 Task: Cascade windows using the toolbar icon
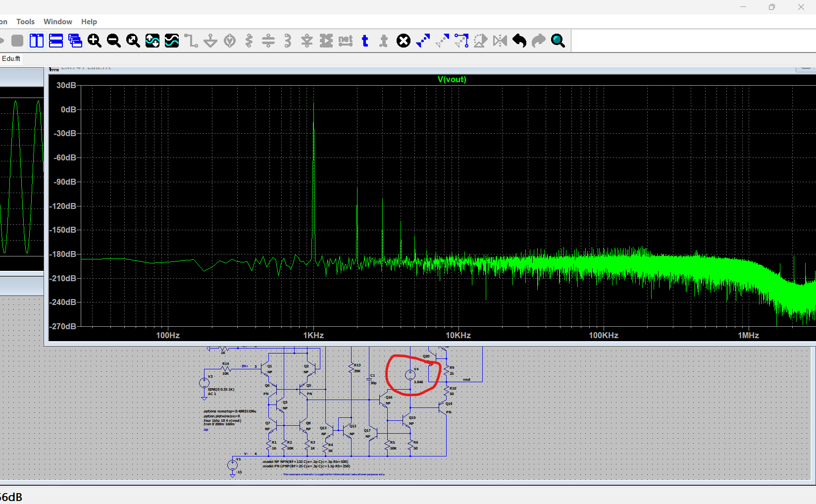point(75,41)
